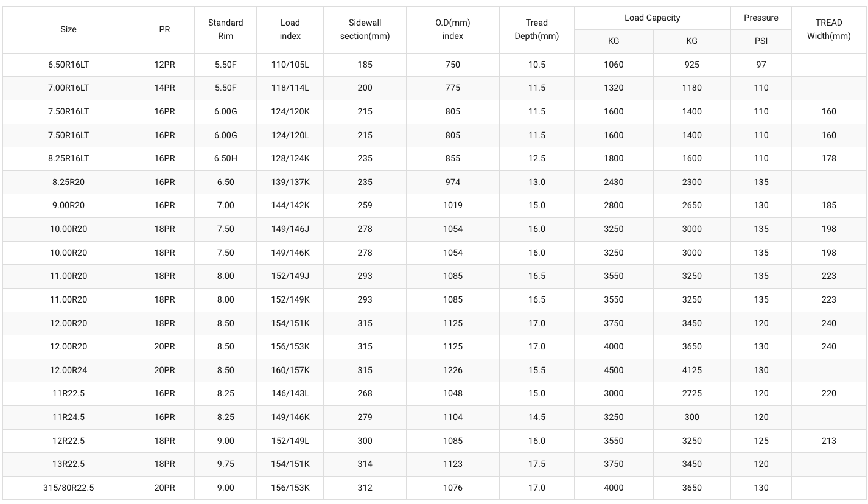The image size is (868, 504).
Task: Select the 97 PSI pressure cell
Action: coord(761,65)
